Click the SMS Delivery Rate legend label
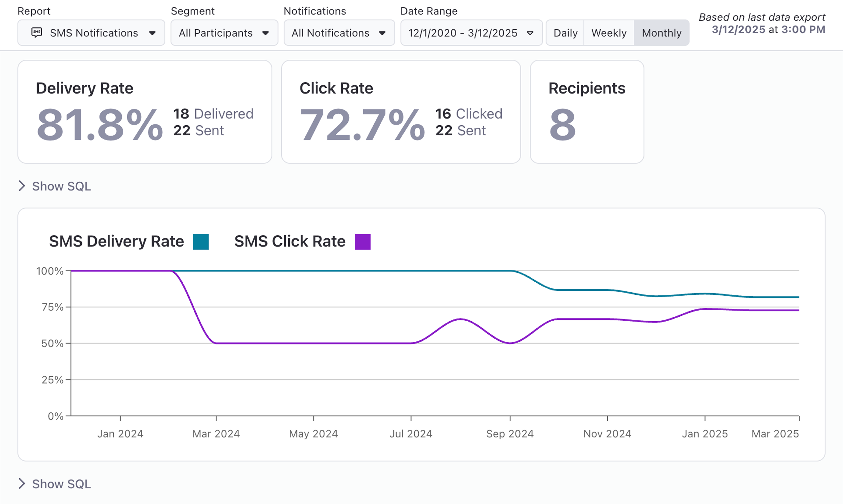 116,242
